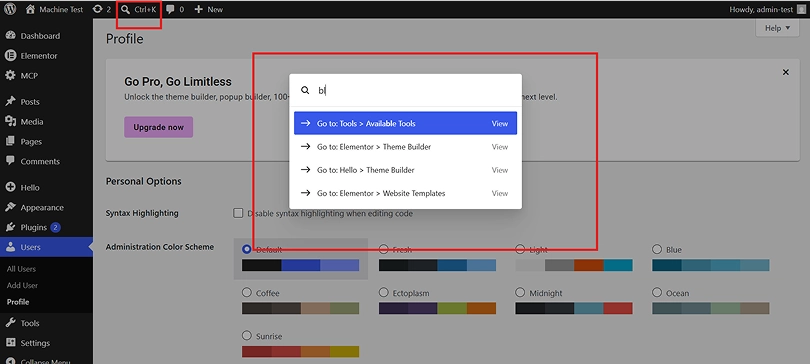Viewport: 810px width, 364px height.
Task: Open the comments bubble icon in admin bar
Action: point(170,9)
